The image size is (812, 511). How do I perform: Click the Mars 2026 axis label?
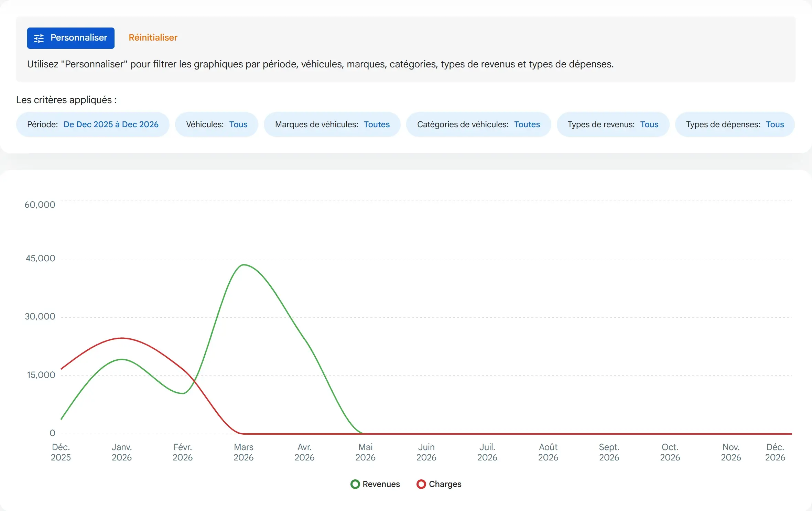coord(243,452)
